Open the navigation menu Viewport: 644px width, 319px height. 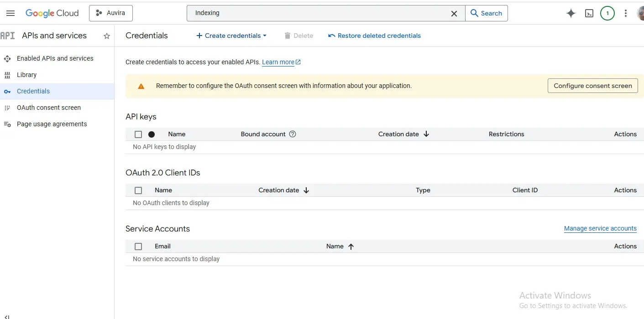(x=10, y=13)
